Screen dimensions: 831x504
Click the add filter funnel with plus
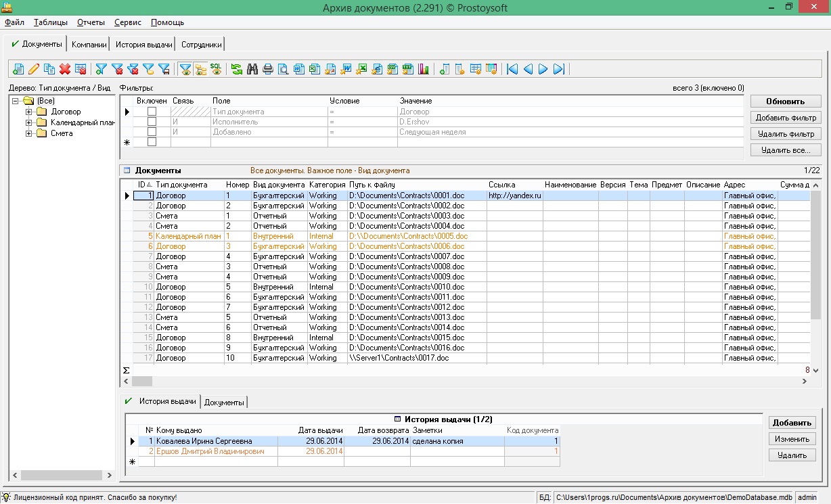click(x=101, y=68)
